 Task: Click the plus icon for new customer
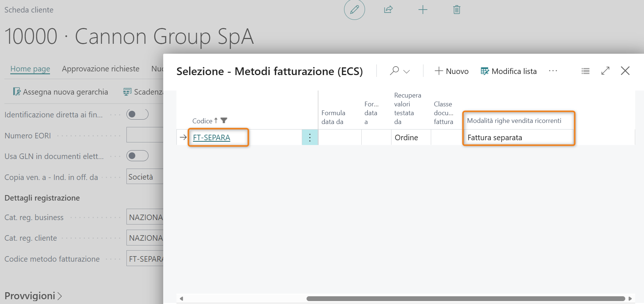[x=423, y=10]
